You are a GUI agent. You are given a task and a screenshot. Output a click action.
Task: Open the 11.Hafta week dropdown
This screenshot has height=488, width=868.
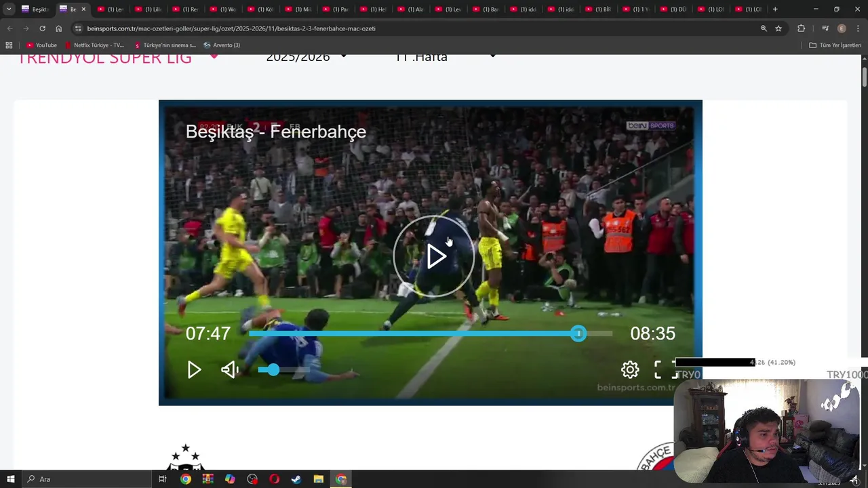tap(446, 58)
